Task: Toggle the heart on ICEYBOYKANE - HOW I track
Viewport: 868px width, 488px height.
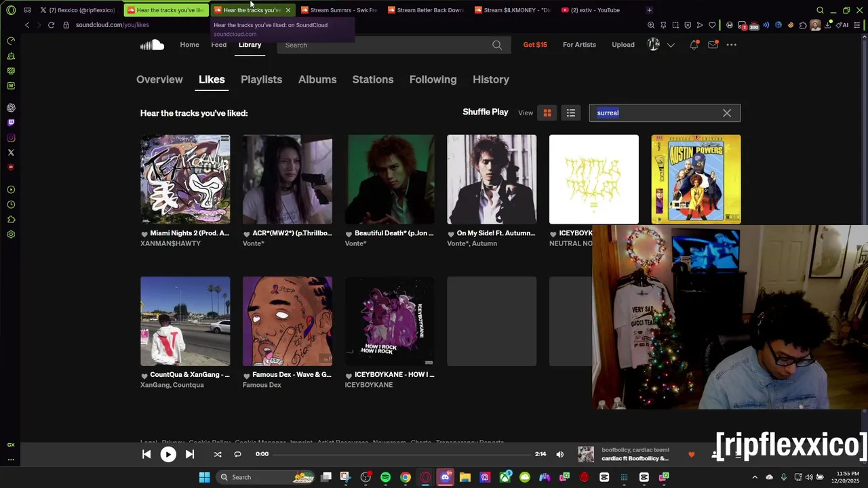Action: tap(349, 375)
